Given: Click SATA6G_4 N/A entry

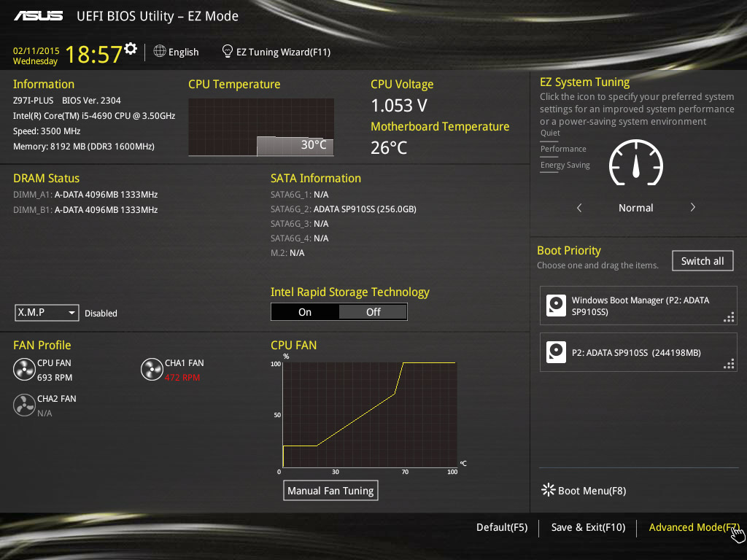Looking at the screenshot, I should [x=300, y=238].
